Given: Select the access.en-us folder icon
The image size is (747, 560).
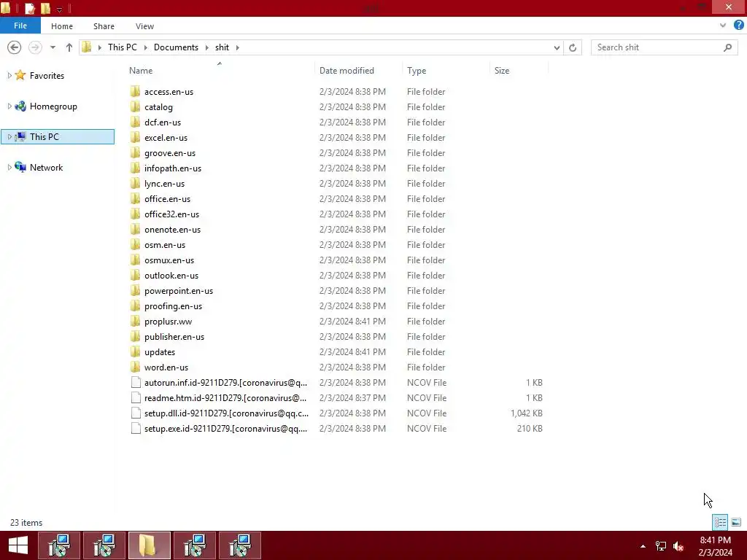Looking at the screenshot, I should tap(135, 91).
